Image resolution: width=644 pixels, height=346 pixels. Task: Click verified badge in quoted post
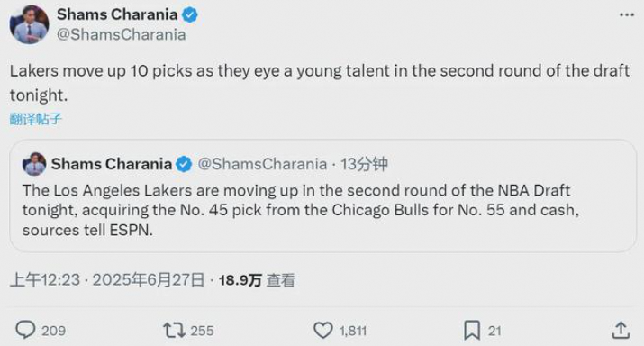(x=184, y=164)
